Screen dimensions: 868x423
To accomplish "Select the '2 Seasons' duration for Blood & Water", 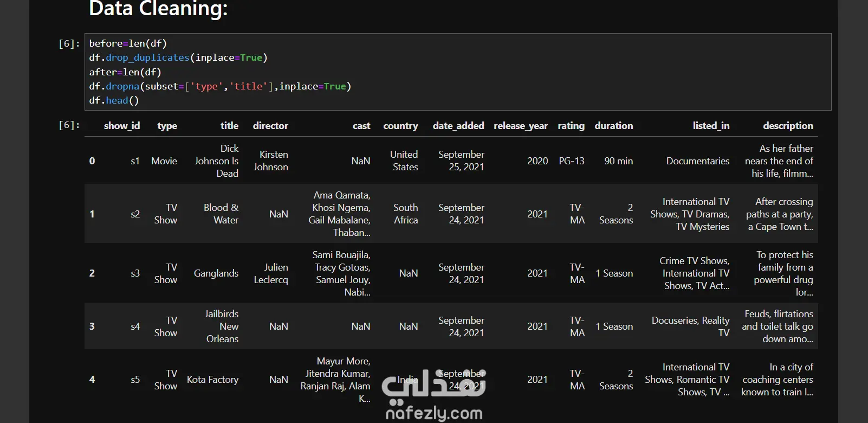I will pyautogui.click(x=616, y=214).
